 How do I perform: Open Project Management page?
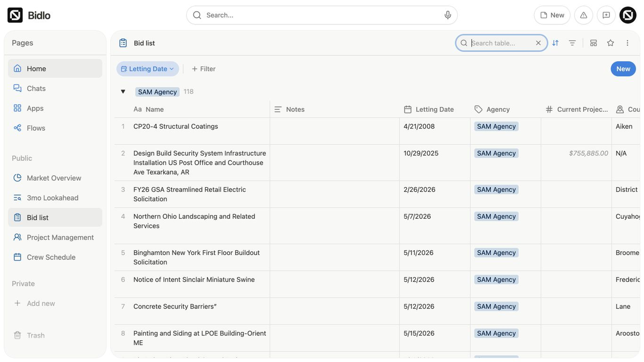point(55,237)
